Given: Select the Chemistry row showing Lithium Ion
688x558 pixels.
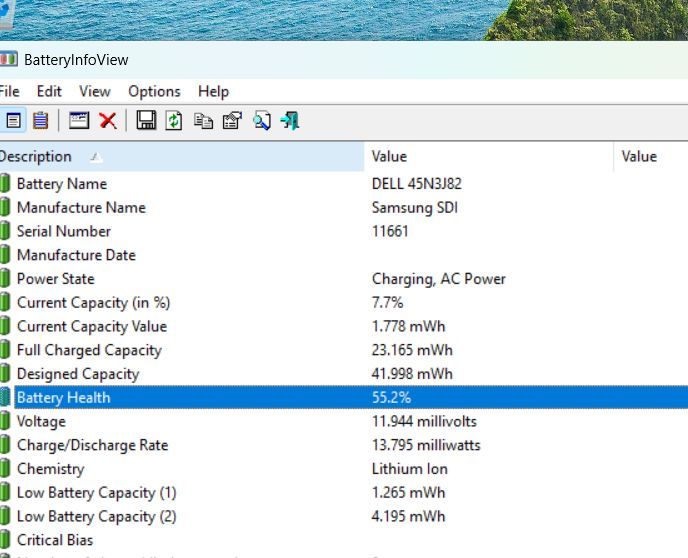Looking at the screenshot, I should (x=50, y=469).
